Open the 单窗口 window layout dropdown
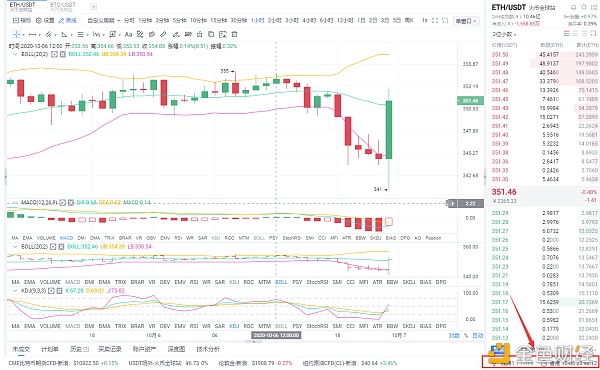The width and height of the screenshot is (600, 370). click(466, 21)
